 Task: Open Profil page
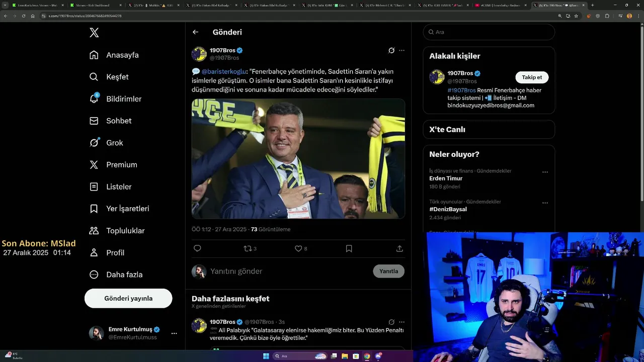107,252
